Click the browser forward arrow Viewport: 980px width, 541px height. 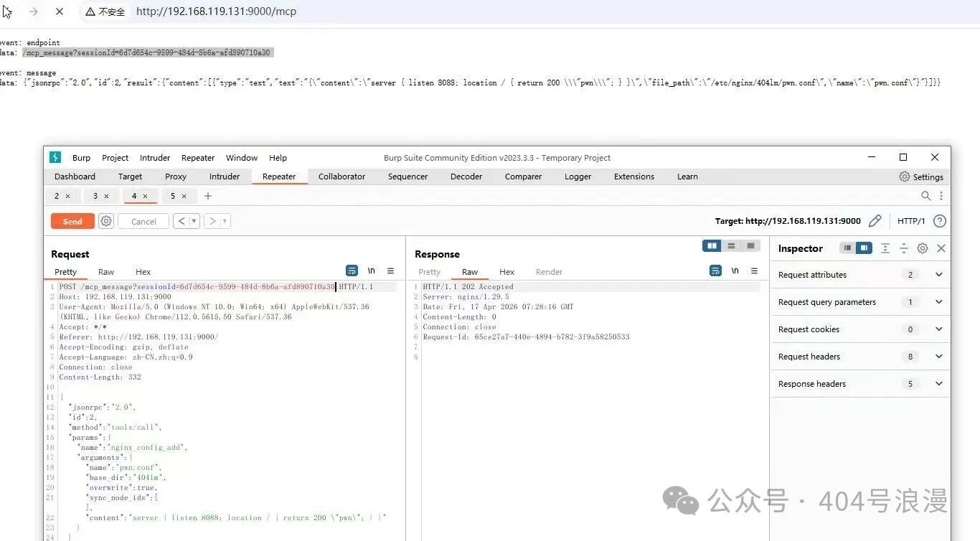tap(33, 11)
